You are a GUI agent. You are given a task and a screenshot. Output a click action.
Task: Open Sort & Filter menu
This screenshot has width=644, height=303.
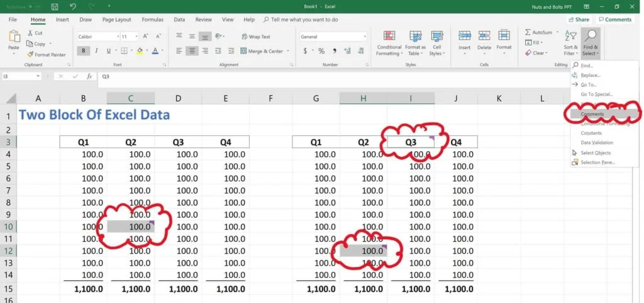coord(570,43)
